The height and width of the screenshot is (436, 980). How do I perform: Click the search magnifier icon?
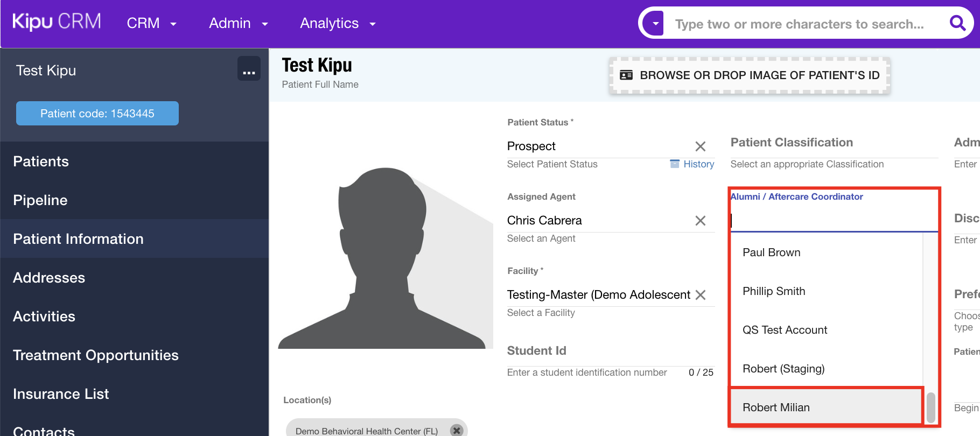(x=957, y=23)
